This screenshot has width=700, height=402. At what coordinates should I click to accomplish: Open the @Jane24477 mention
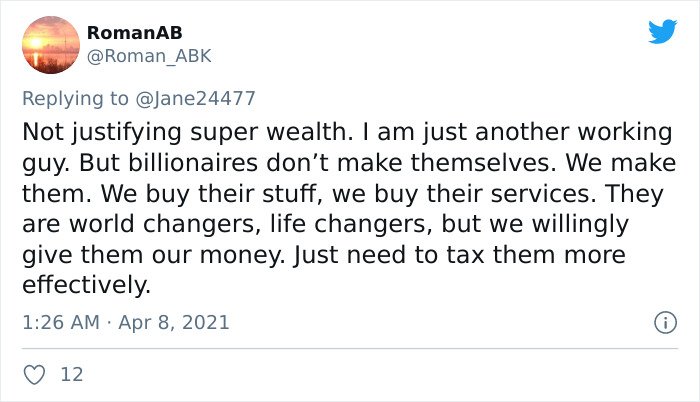[195, 99]
